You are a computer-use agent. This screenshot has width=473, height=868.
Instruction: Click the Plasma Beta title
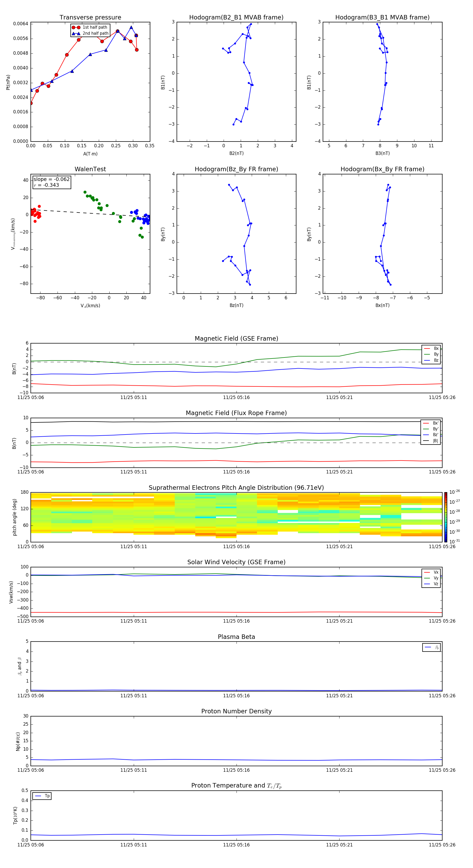(x=236, y=637)
